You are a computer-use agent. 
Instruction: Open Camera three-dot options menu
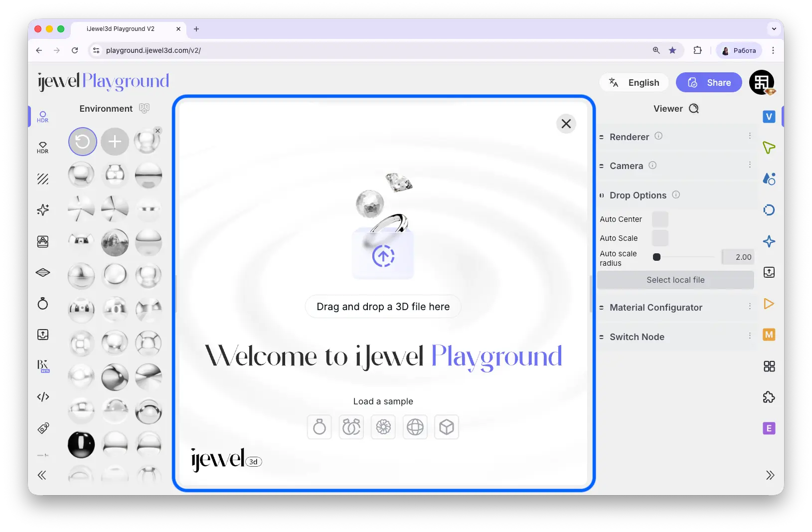pyautogui.click(x=750, y=165)
